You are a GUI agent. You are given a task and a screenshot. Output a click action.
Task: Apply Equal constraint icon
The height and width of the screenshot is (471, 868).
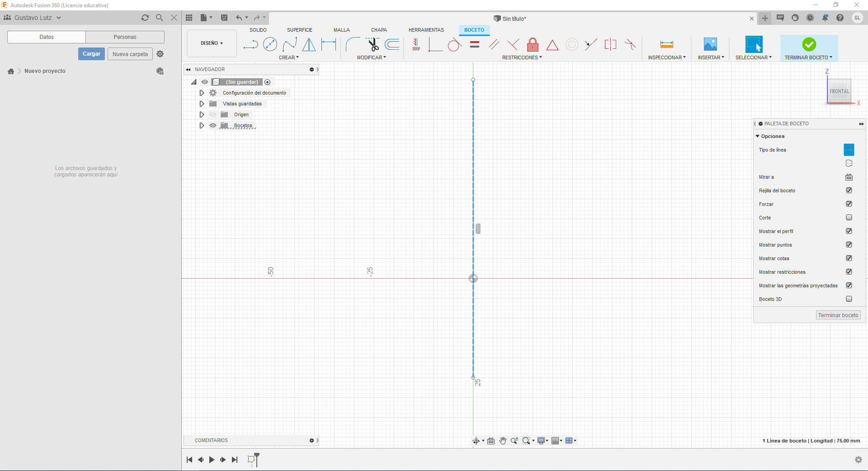474,44
